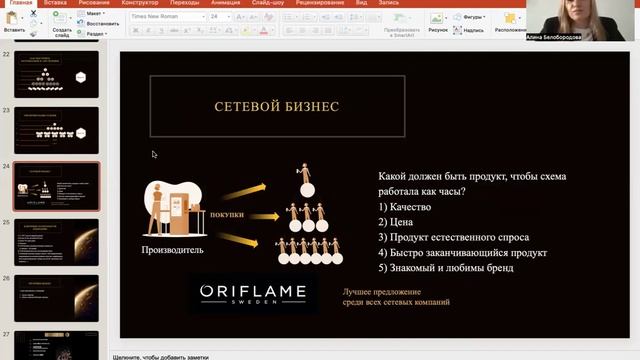Click the Восстановить reset button
Image resolution: width=640 pixels, height=360 pixels.
point(98,24)
